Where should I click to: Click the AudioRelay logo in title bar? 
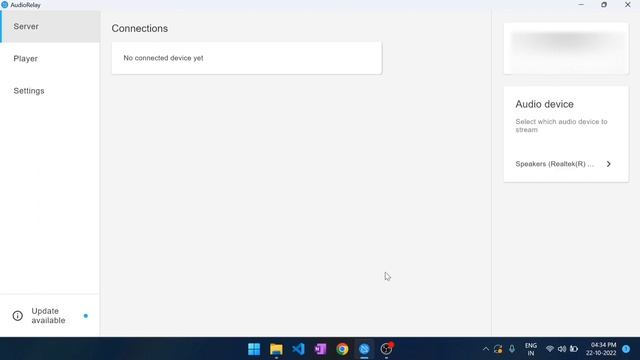point(4,5)
